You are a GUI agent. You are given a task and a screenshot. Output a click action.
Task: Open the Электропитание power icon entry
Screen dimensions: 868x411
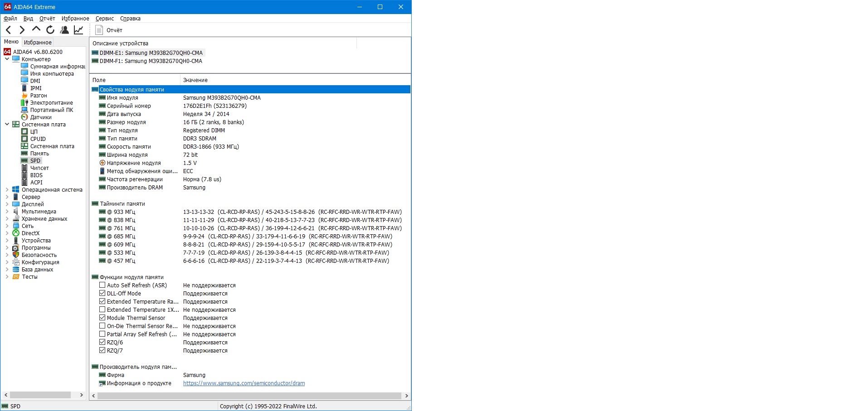(24, 102)
